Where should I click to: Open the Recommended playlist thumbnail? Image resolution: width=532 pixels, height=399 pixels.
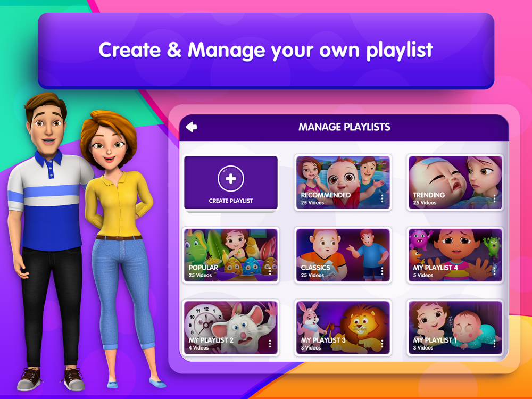343,182
